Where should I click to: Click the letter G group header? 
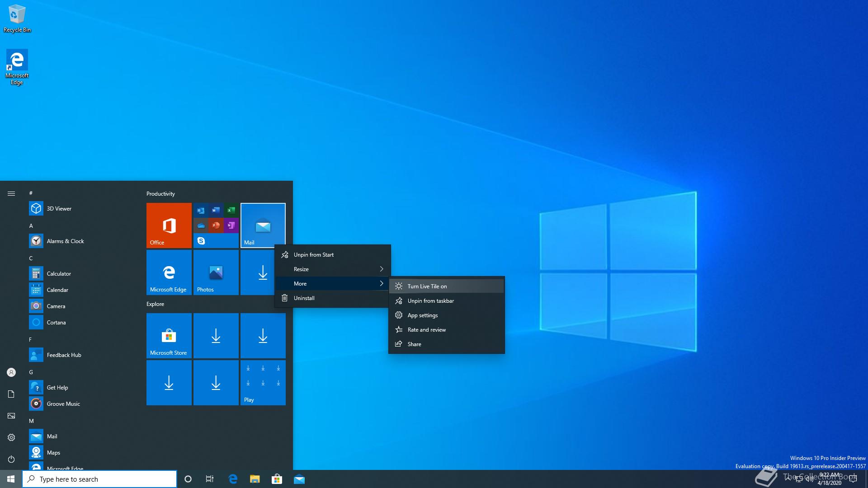(31, 372)
